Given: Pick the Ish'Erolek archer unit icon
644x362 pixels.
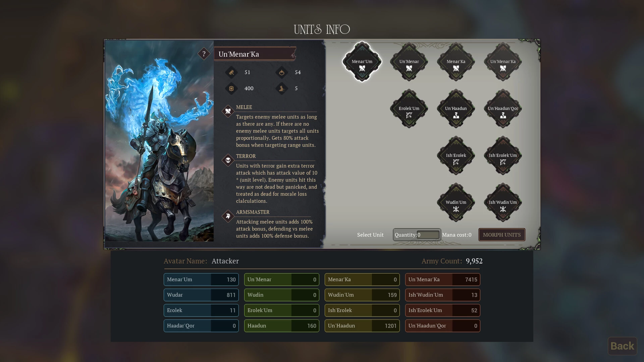Looking at the screenshot, I should 456,156.
